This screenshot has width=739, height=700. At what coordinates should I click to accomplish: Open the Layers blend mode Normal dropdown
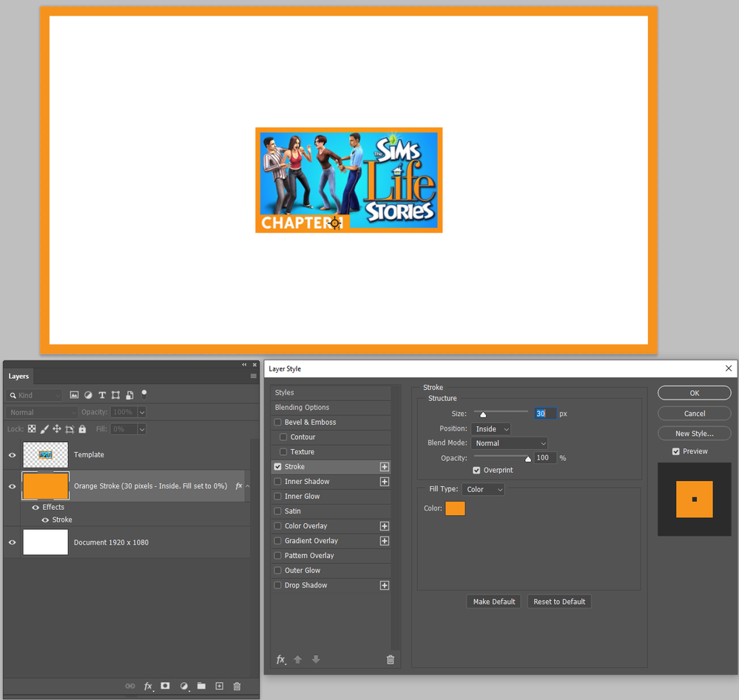point(41,412)
